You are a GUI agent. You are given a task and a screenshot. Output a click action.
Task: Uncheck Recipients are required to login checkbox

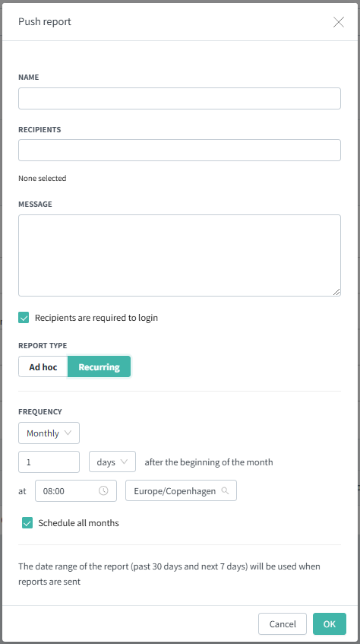pyautogui.click(x=24, y=318)
